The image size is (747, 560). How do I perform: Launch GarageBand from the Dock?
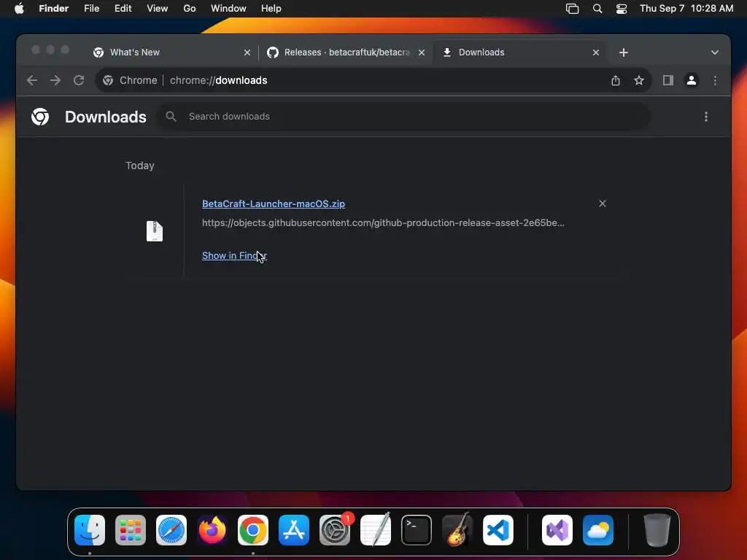tap(457, 530)
